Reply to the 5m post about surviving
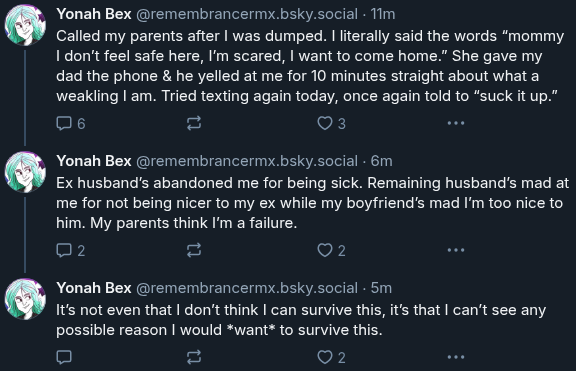The width and height of the screenshot is (576, 371). tap(64, 357)
